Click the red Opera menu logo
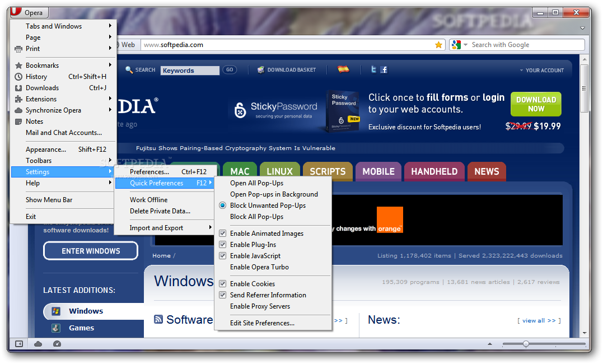The width and height of the screenshot is (603, 364). click(x=15, y=12)
